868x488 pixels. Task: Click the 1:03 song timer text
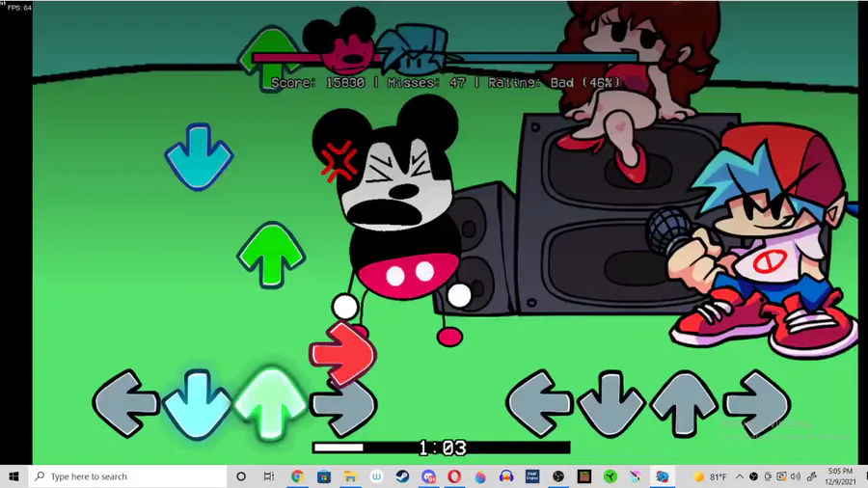pyautogui.click(x=443, y=447)
